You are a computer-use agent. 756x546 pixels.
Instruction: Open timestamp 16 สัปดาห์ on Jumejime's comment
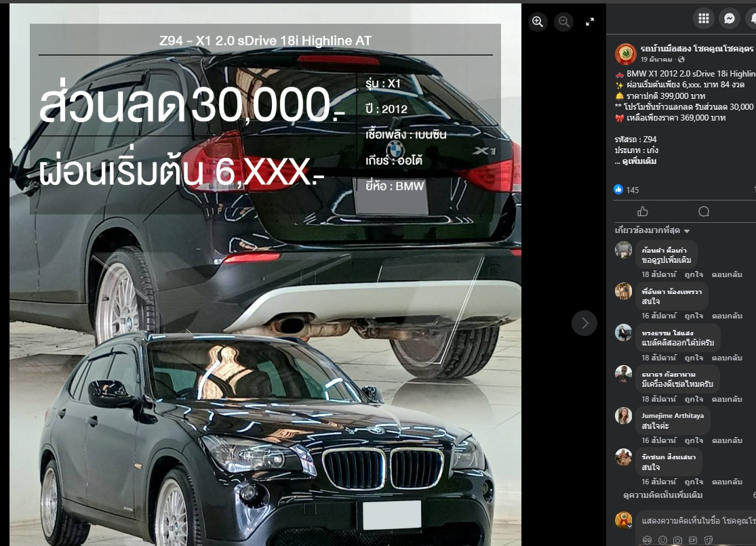[x=658, y=440]
